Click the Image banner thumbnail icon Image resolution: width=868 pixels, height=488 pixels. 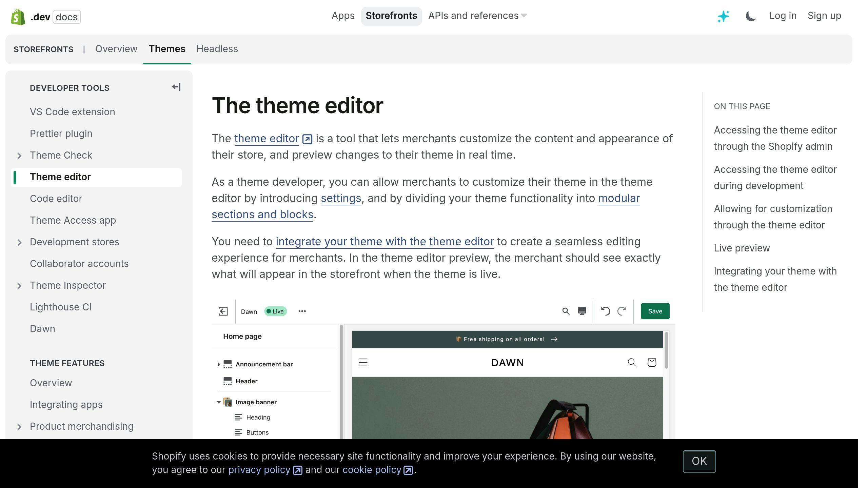pyautogui.click(x=228, y=402)
